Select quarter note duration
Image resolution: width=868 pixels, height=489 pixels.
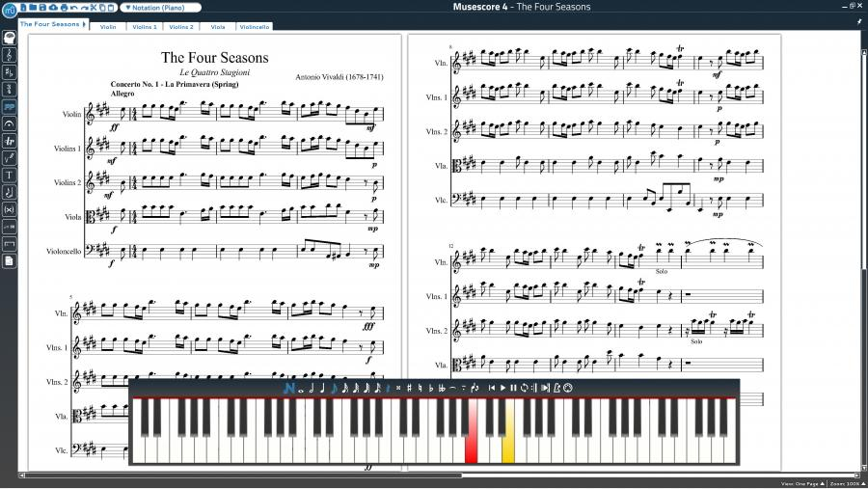pos(323,388)
